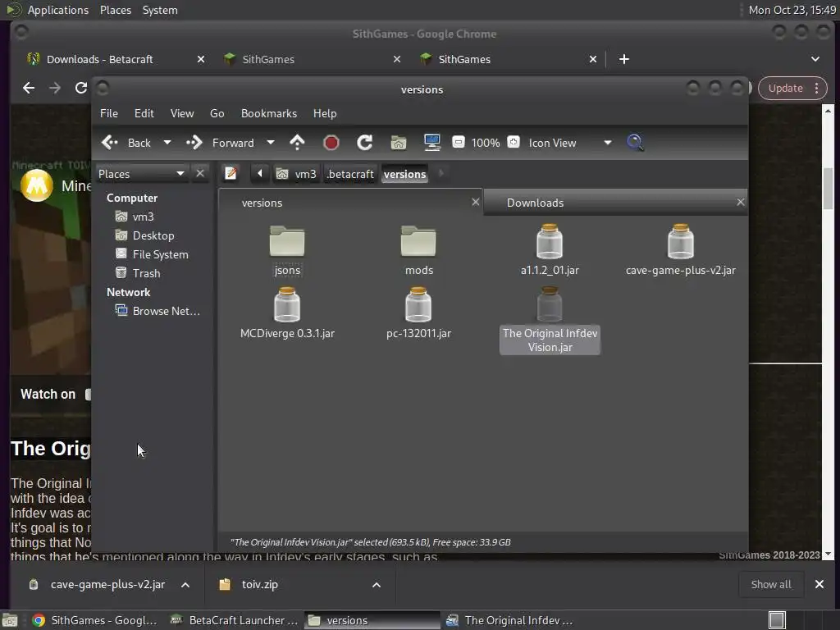
Task: Select versions in the path bar
Action: point(405,174)
